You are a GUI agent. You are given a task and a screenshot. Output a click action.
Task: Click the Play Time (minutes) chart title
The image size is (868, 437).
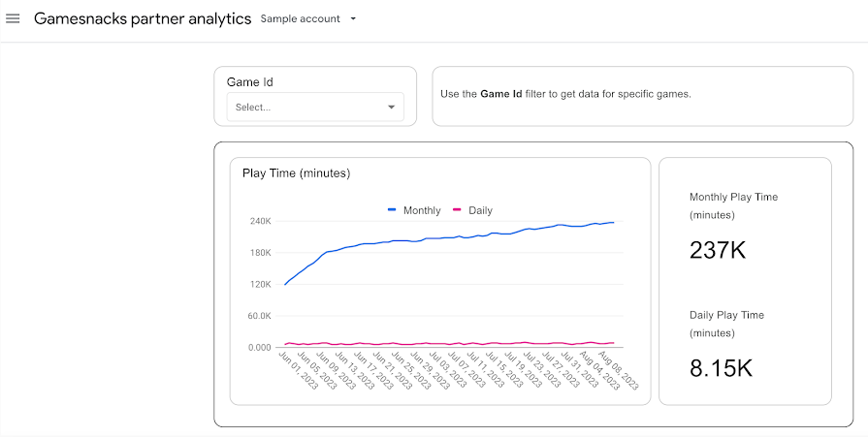coord(296,173)
